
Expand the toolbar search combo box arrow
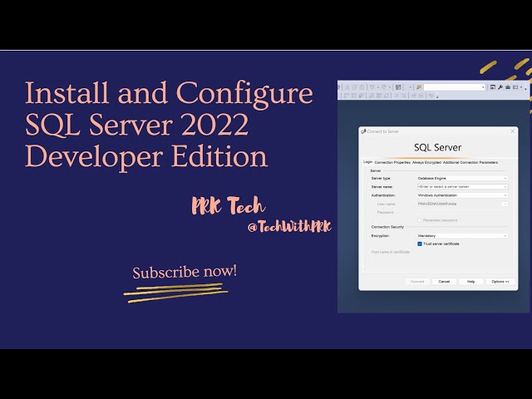click(x=483, y=87)
